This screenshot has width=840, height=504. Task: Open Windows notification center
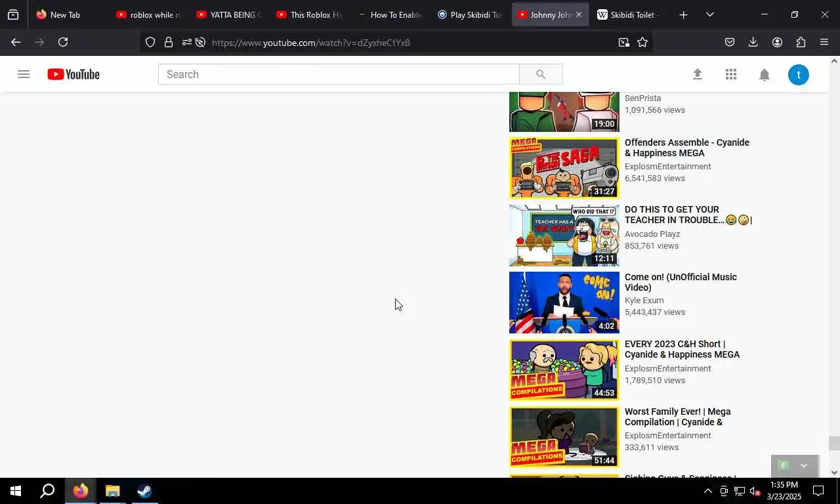point(818,491)
